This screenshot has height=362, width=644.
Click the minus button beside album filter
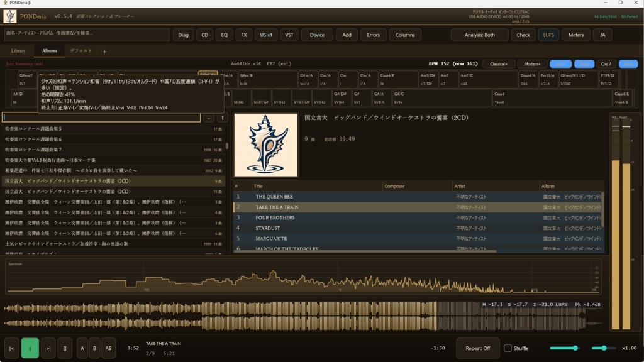209,118
